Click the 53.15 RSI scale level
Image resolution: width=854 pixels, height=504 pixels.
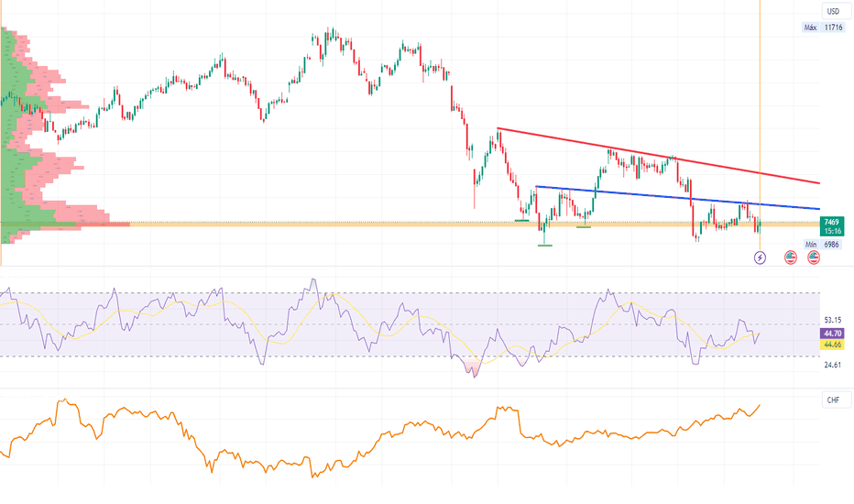833,322
